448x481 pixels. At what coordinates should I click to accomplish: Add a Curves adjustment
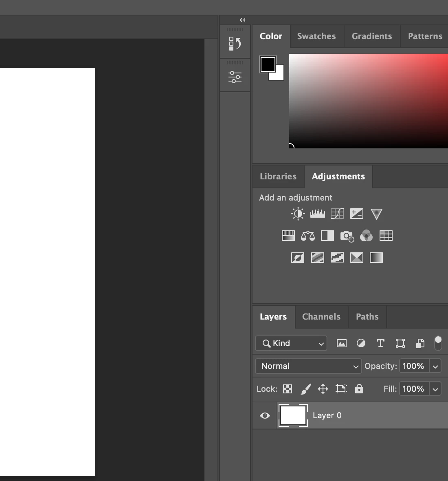pos(337,214)
